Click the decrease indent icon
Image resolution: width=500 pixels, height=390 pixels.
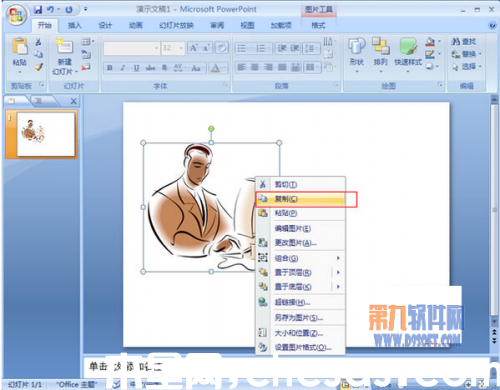pyautogui.click(x=282, y=48)
